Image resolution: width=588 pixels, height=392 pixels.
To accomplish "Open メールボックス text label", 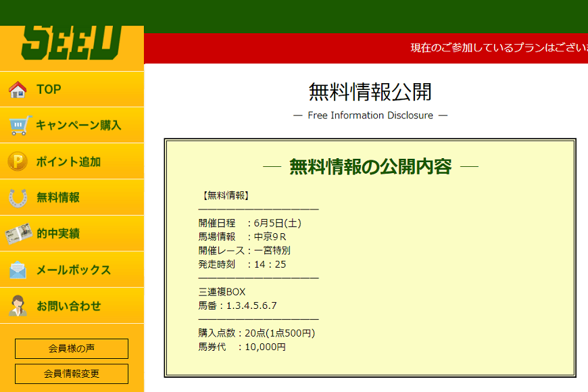I will click(73, 270).
